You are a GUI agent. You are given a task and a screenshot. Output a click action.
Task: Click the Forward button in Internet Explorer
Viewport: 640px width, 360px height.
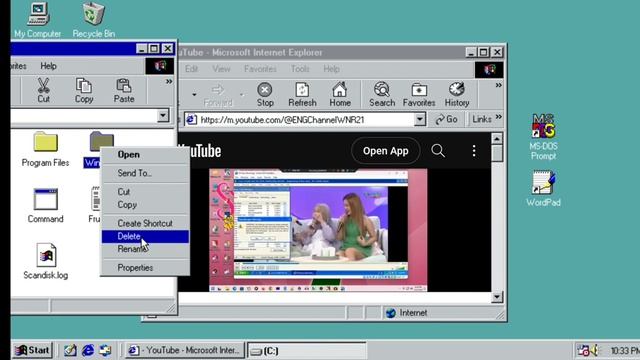click(218, 94)
